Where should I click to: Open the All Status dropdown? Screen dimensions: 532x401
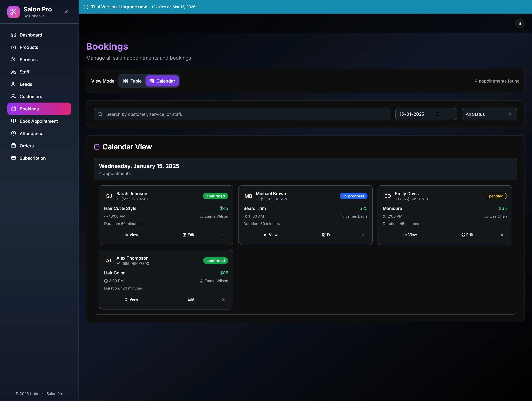click(489, 114)
